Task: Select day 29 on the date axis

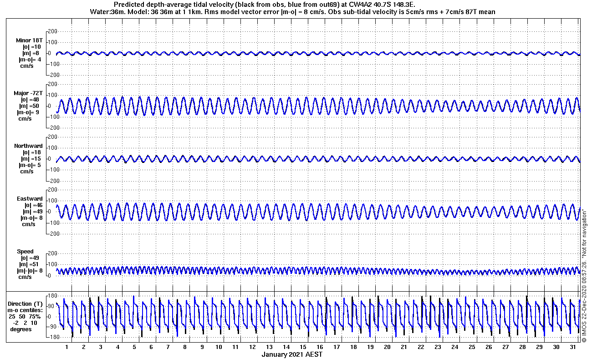Action: (x=539, y=347)
